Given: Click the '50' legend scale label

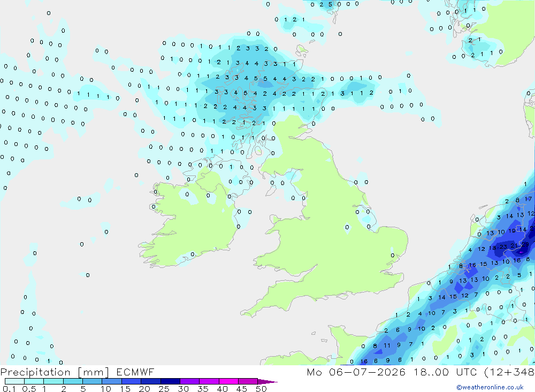Looking at the screenshot, I should tap(261, 389).
